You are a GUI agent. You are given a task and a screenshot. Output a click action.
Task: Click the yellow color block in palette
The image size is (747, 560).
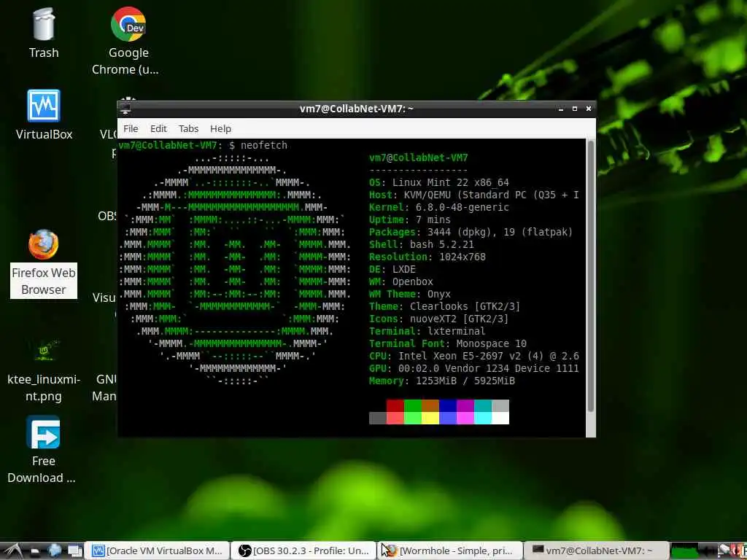tap(430, 418)
